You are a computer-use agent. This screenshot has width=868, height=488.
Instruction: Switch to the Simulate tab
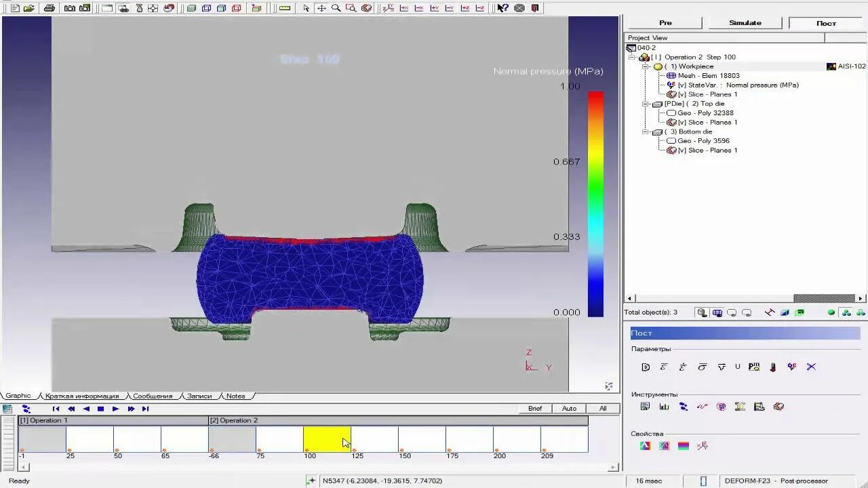745,22
